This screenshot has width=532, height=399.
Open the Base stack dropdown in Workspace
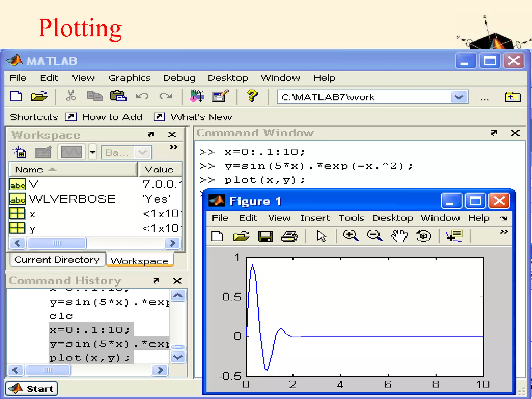[143, 152]
